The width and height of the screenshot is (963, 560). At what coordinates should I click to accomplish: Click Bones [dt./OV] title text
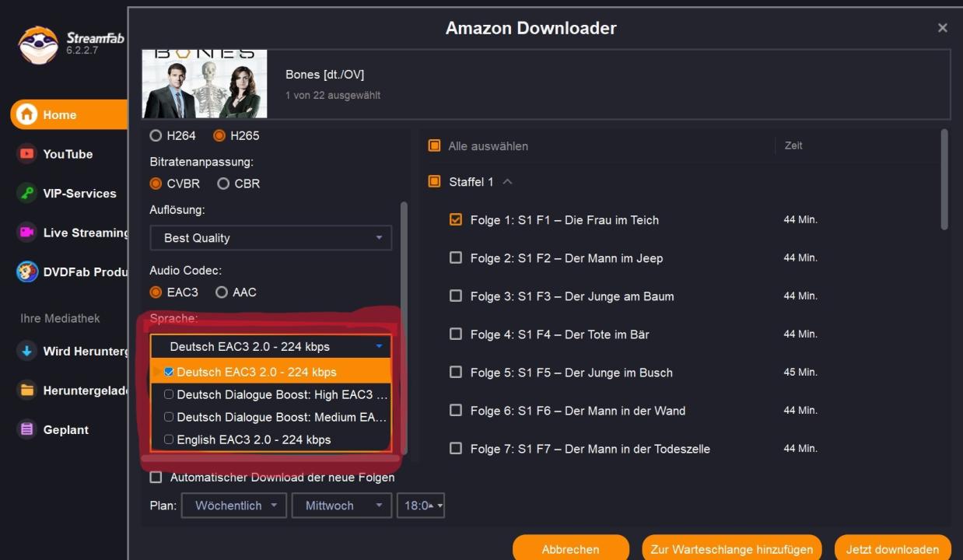point(324,75)
